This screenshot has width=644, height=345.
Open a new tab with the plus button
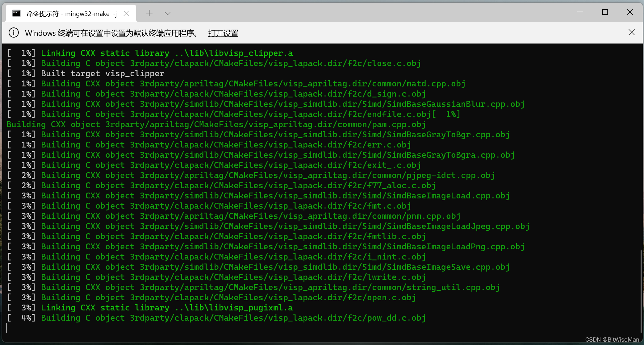click(x=149, y=13)
